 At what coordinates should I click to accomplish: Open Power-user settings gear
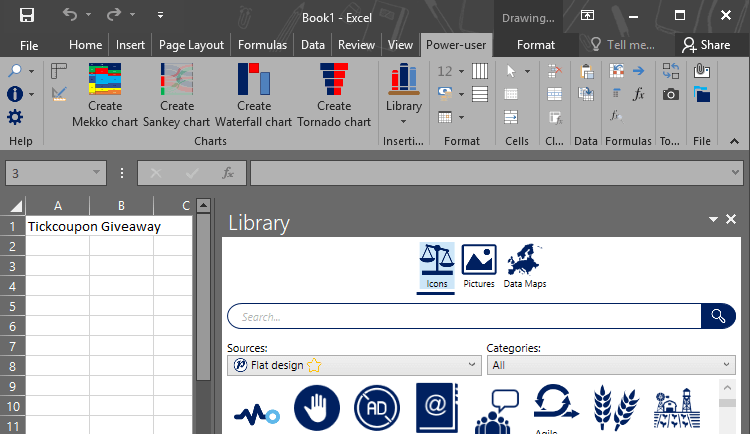15,117
